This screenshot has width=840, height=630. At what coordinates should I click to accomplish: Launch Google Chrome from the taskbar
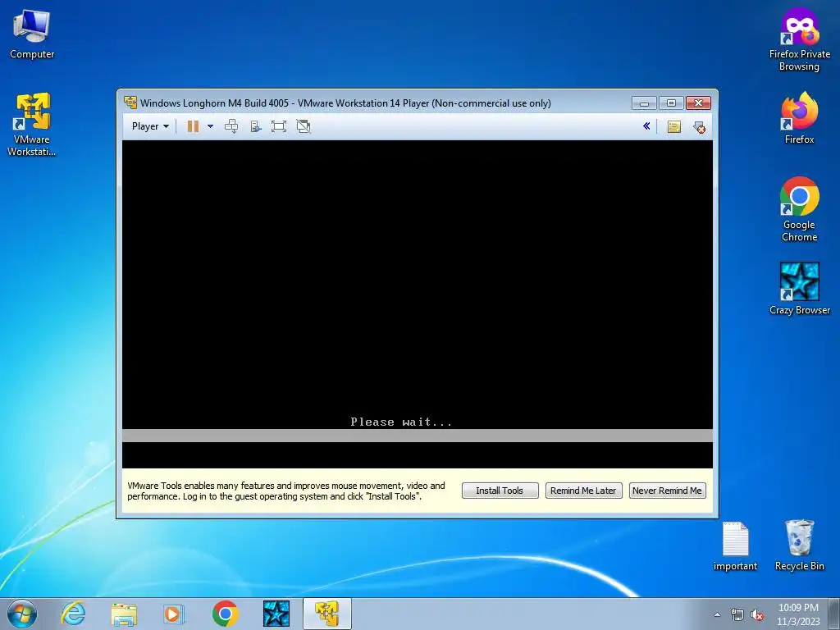pos(225,614)
